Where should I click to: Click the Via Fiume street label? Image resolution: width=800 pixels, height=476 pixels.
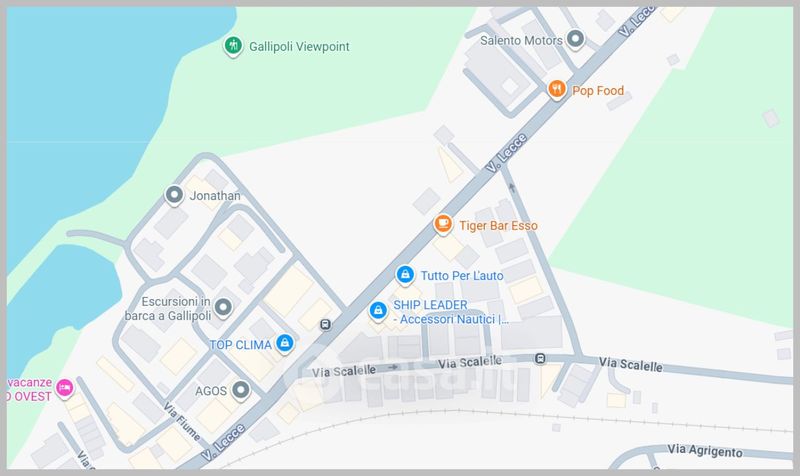coord(181,421)
